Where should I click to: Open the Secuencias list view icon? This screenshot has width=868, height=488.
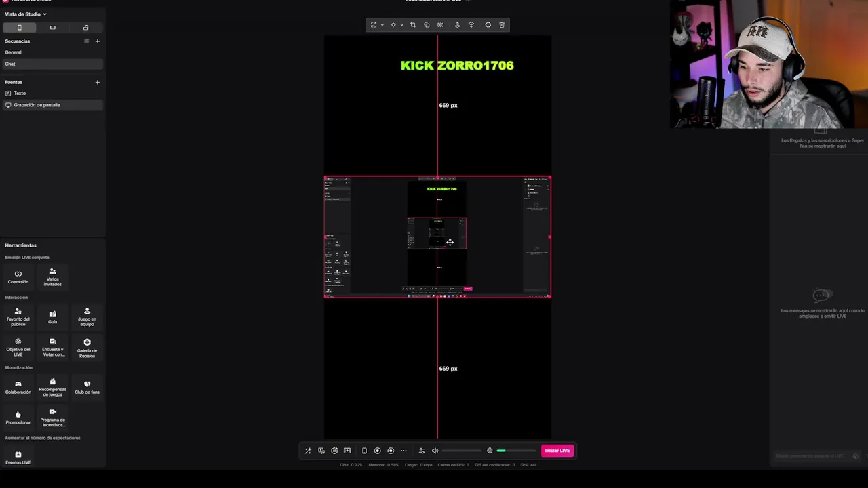86,41
